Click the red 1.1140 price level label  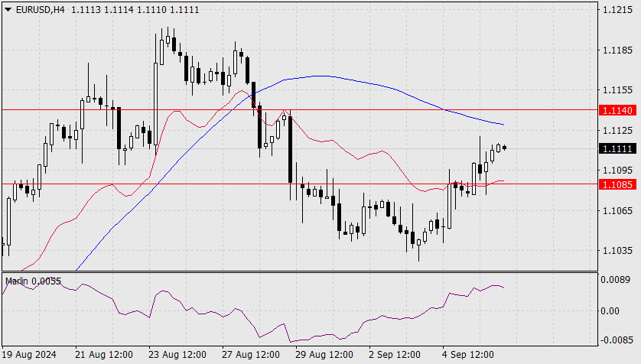618,110
